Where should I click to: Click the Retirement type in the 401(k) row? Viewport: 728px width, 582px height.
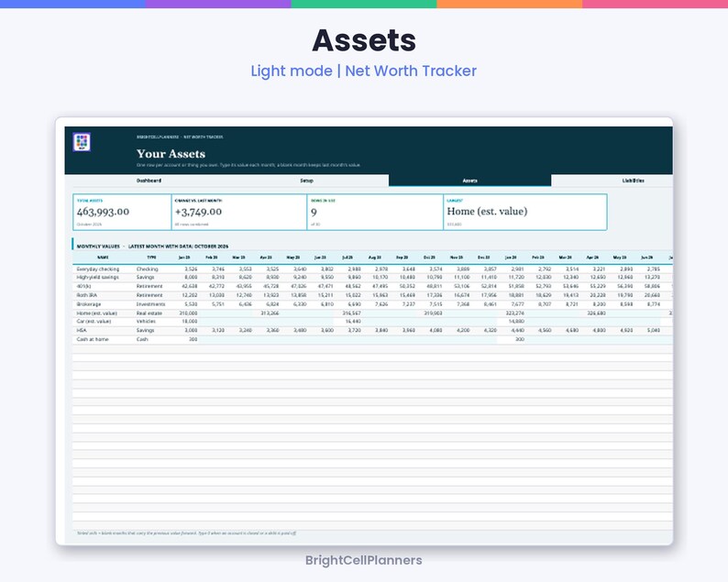tap(149, 286)
